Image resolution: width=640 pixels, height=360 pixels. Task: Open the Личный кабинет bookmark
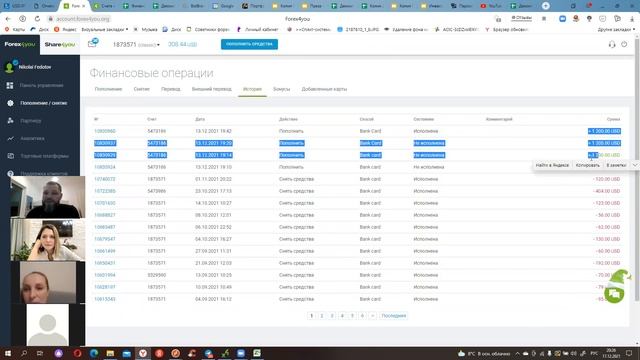[x=258, y=29]
